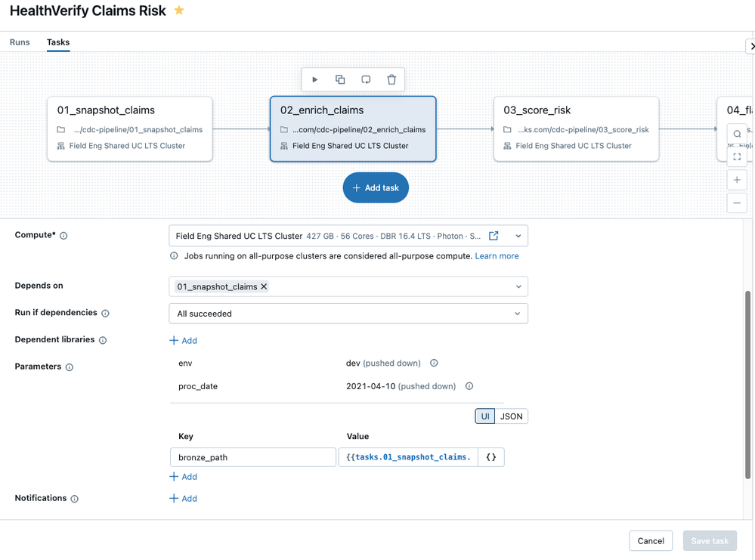Open the Compute cluster dropdown

coord(518,235)
